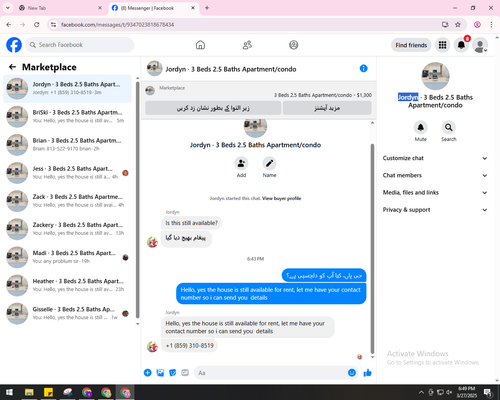Open Jordyn conversation in chat list
This screenshot has height=400, width=500.
coord(67,88)
